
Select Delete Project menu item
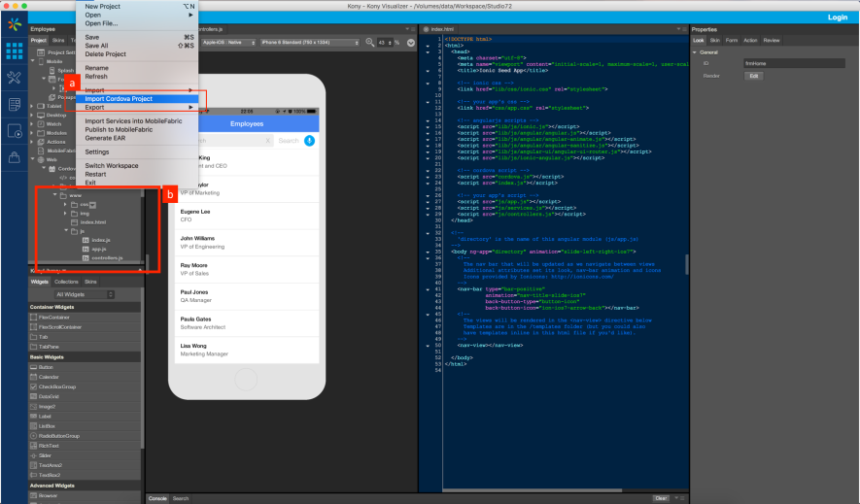coord(105,54)
